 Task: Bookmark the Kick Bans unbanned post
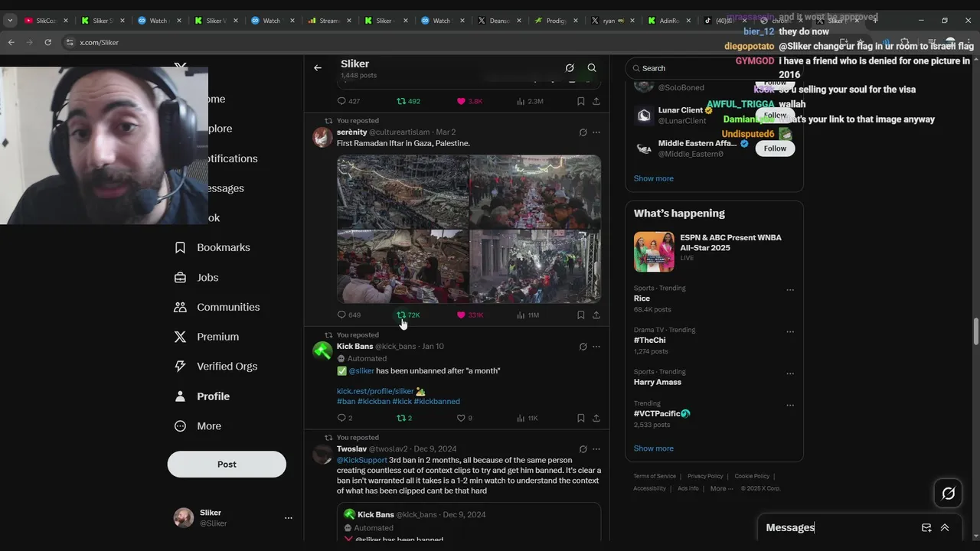pyautogui.click(x=581, y=418)
